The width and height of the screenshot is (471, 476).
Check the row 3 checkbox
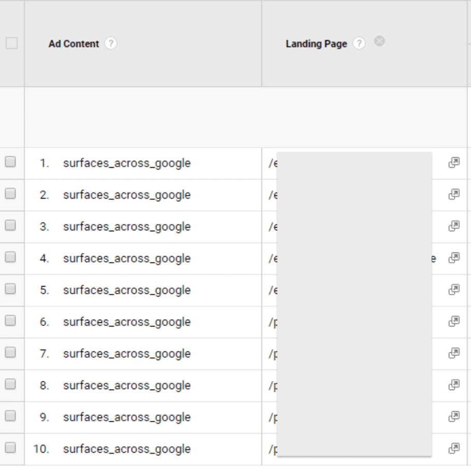(10, 225)
